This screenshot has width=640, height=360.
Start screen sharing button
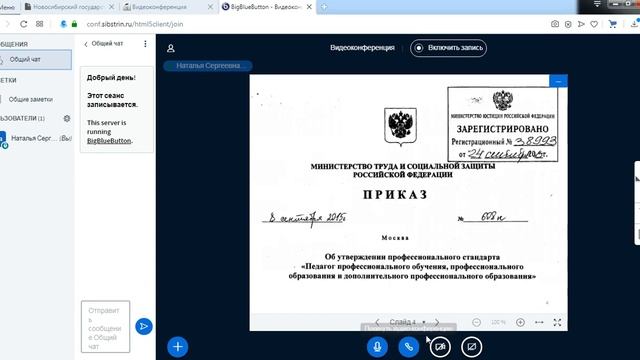tap(471, 347)
